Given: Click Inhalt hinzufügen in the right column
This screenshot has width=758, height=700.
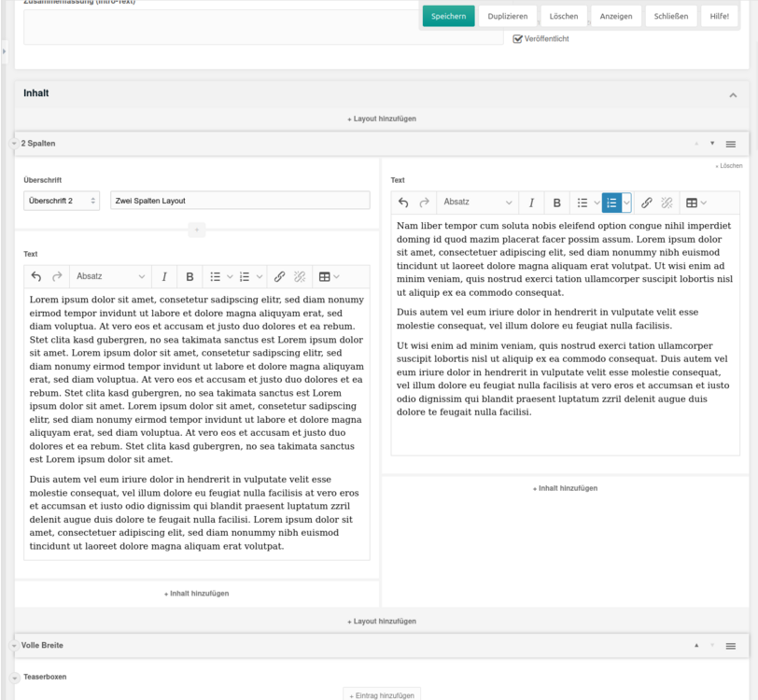Looking at the screenshot, I should 565,488.
